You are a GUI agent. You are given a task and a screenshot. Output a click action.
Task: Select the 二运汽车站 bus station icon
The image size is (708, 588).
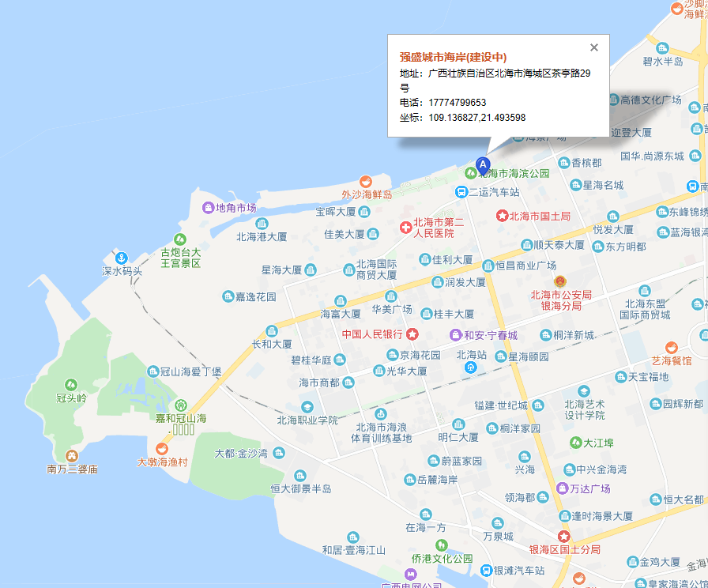[461, 192]
